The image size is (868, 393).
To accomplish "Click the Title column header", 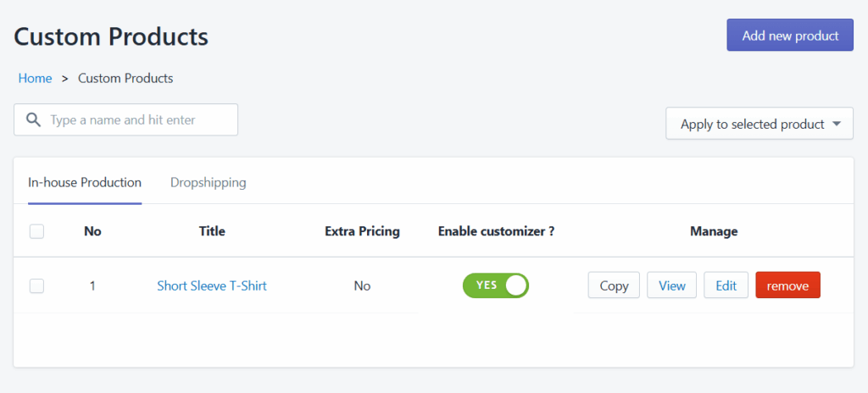I will (x=212, y=231).
